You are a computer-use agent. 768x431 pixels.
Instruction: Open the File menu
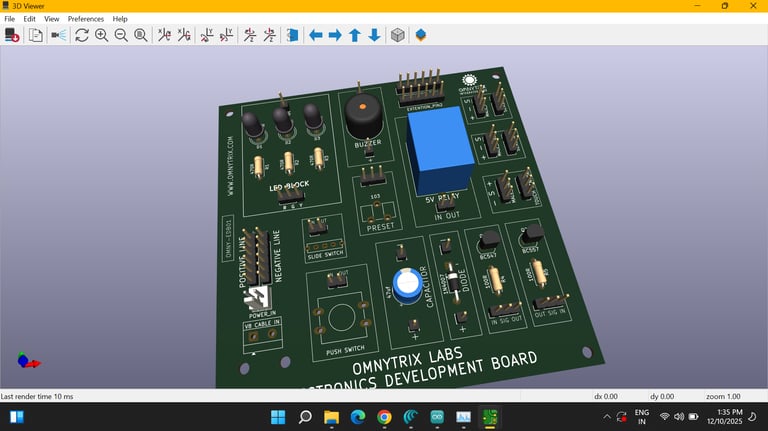pos(9,19)
